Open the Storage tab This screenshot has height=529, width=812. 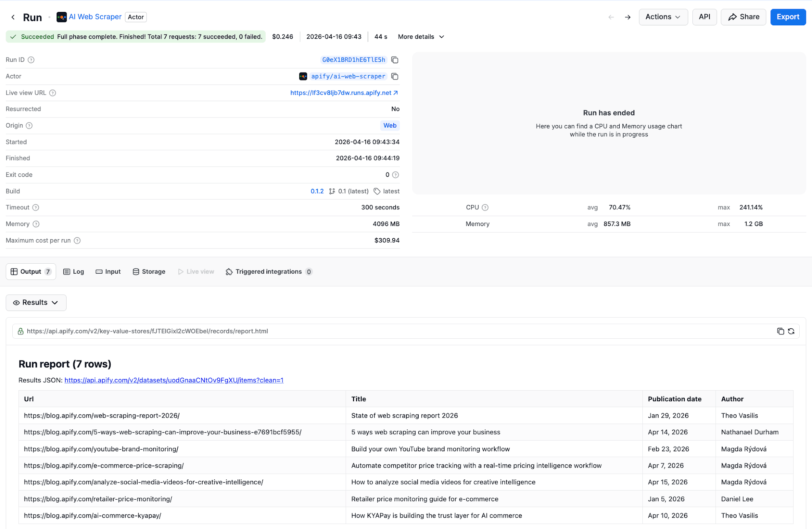click(149, 272)
